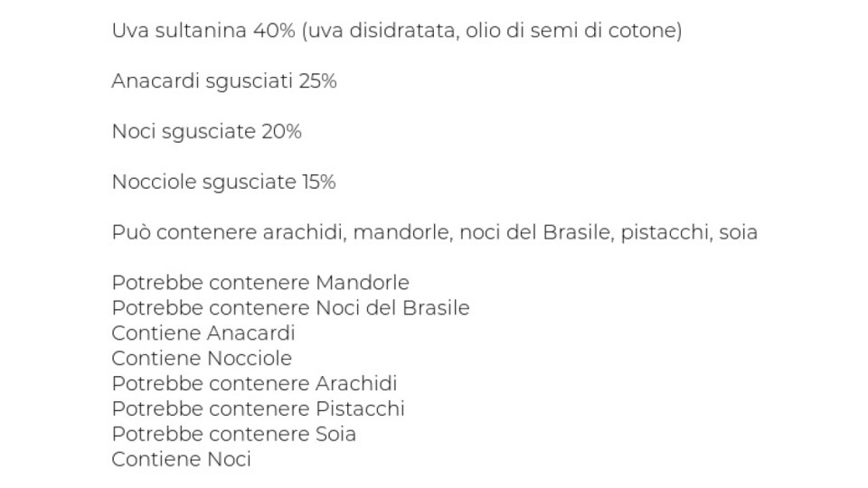This screenshot has height=488, width=868.
Task: Click the 'Contiene Anacardi' line
Action: (x=203, y=333)
